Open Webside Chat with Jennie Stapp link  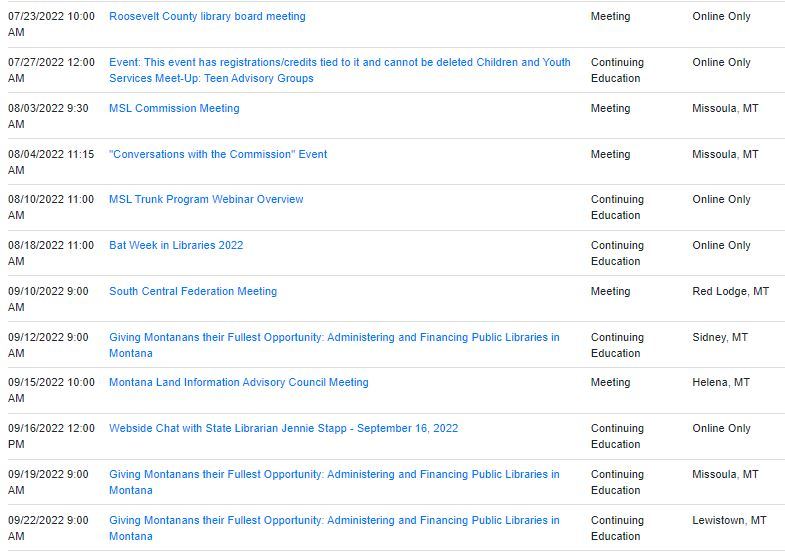click(283, 429)
